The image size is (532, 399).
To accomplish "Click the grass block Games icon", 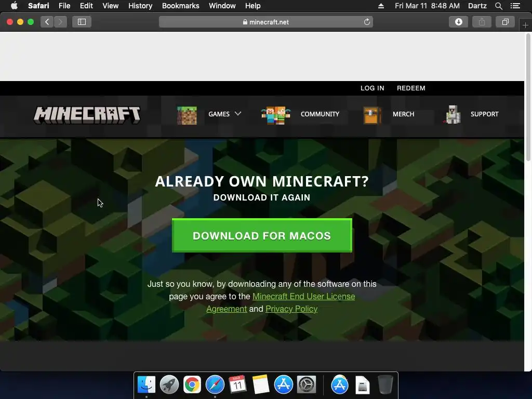I will (187, 115).
